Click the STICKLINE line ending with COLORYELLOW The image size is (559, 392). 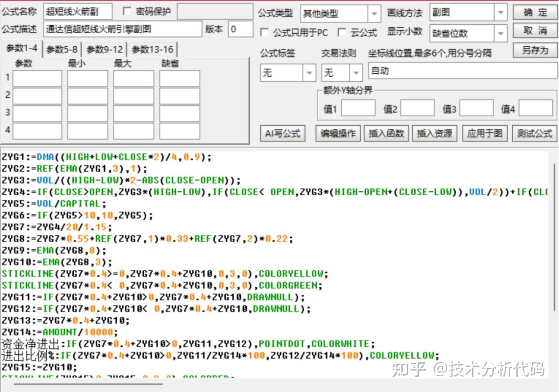(165, 274)
